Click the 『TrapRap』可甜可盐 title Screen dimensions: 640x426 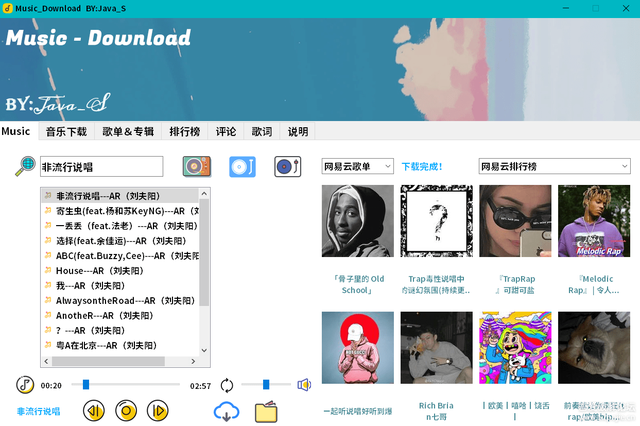tap(515, 284)
